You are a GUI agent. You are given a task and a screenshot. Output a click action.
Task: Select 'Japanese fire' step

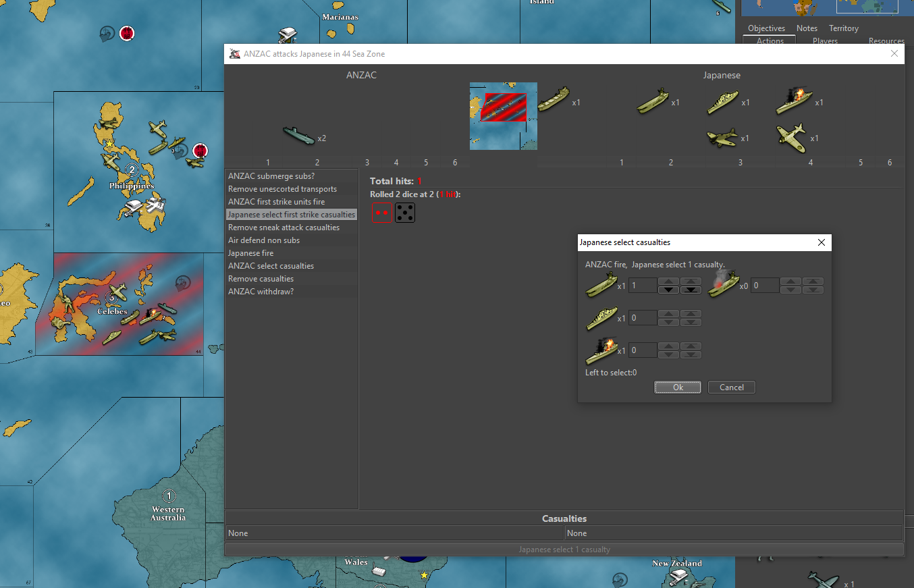(291, 253)
